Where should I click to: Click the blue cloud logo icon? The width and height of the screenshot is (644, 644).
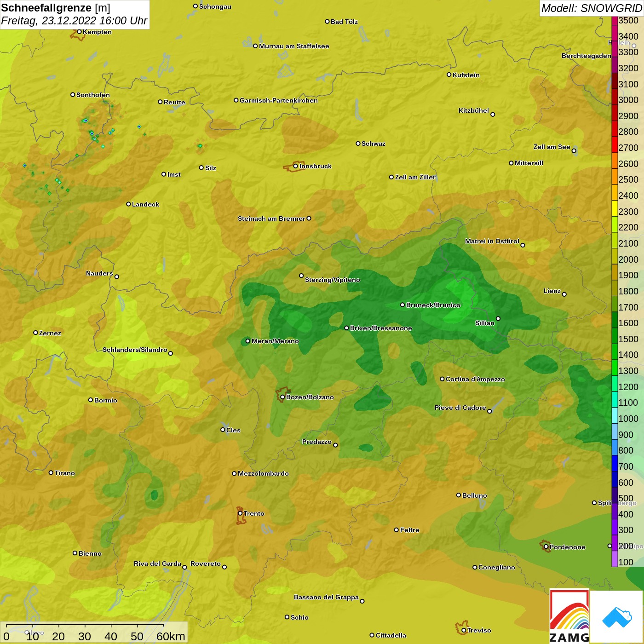617,617
